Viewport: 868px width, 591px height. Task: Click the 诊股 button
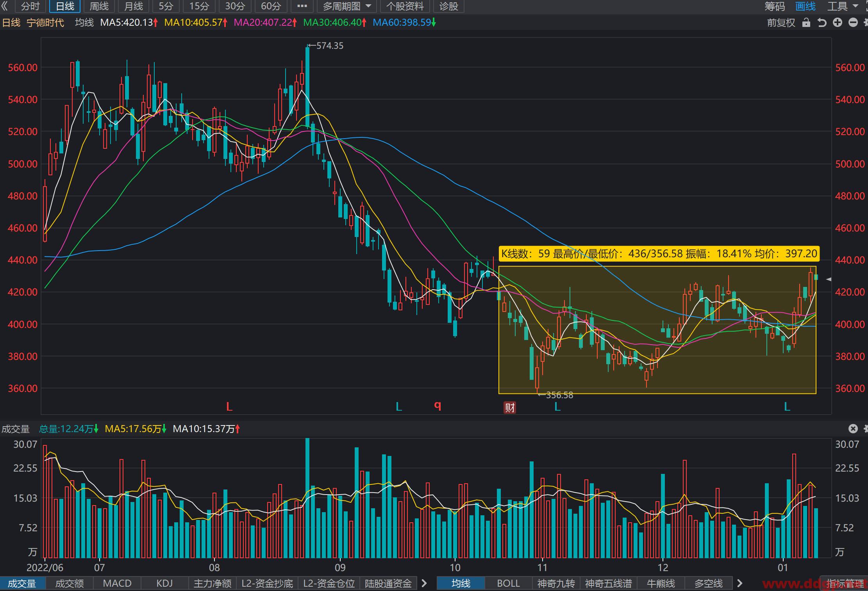click(x=448, y=6)
